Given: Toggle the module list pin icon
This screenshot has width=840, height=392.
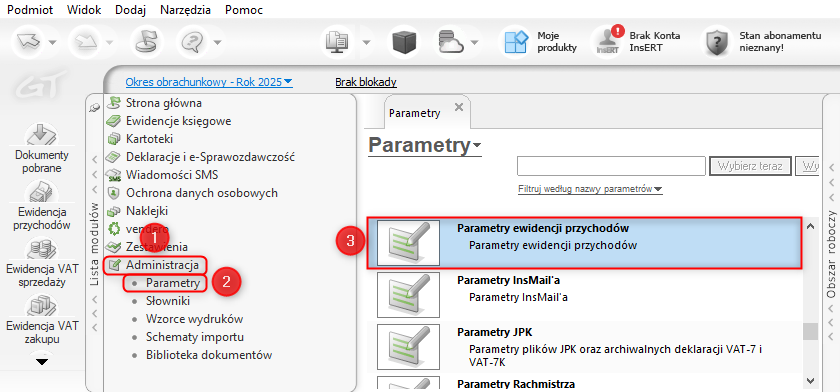Looking at the screenshot, I should (95, 107).
